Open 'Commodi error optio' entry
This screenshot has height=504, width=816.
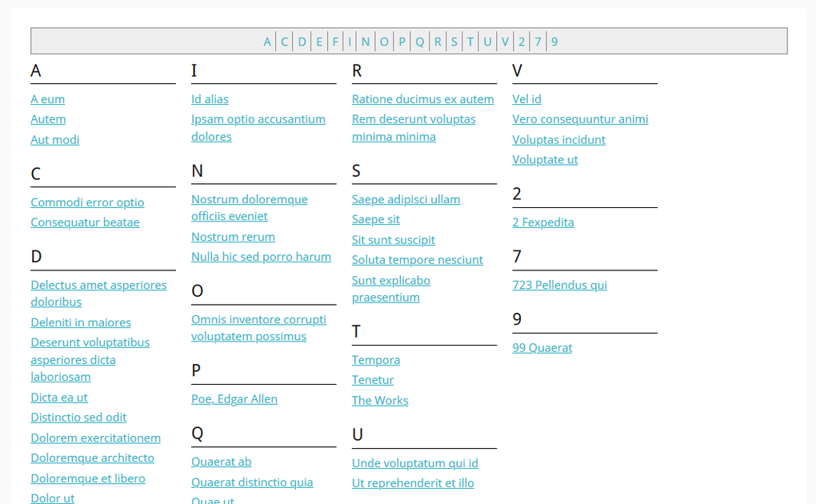87,202
